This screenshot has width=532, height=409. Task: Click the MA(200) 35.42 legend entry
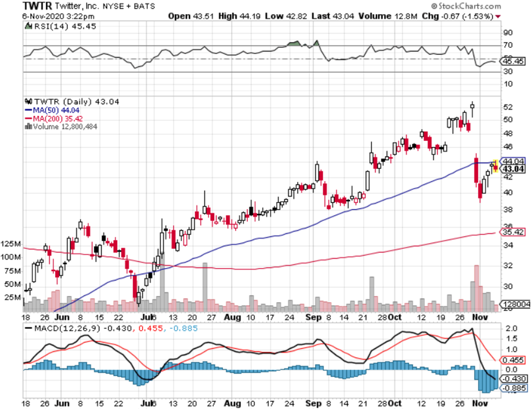(x=54, y=119)
